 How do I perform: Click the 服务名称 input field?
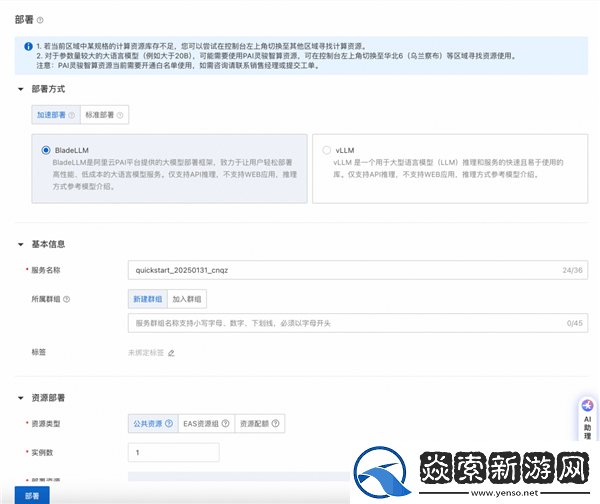358,270
